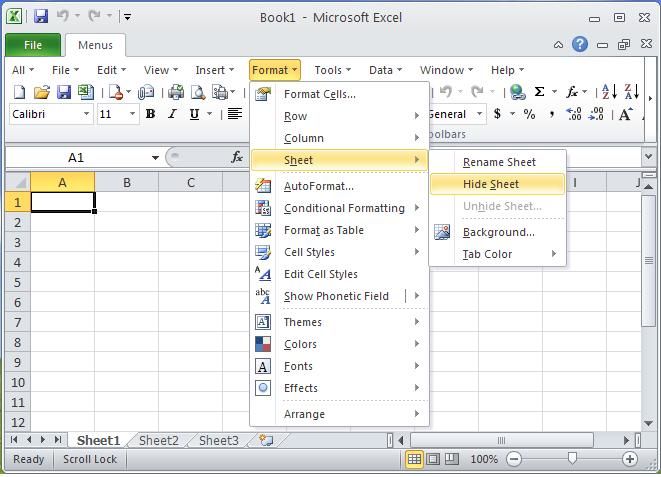Click the Print Preview icon
The height and width of the screenshot is (477, 661).
(x=198, y=92)
